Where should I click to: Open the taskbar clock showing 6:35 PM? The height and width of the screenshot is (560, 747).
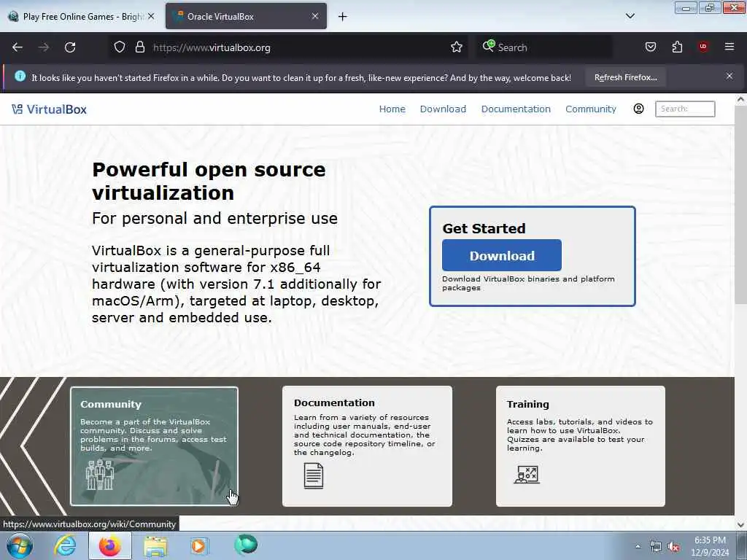(x=710, y=546)
